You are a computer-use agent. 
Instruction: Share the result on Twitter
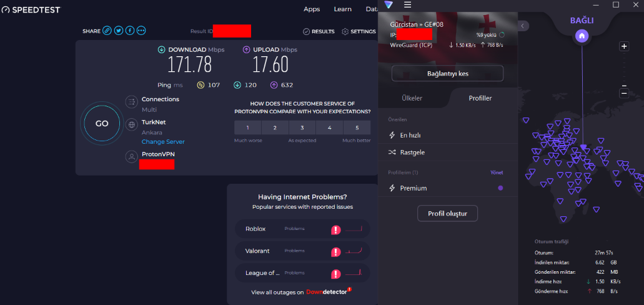pos(119,31)
